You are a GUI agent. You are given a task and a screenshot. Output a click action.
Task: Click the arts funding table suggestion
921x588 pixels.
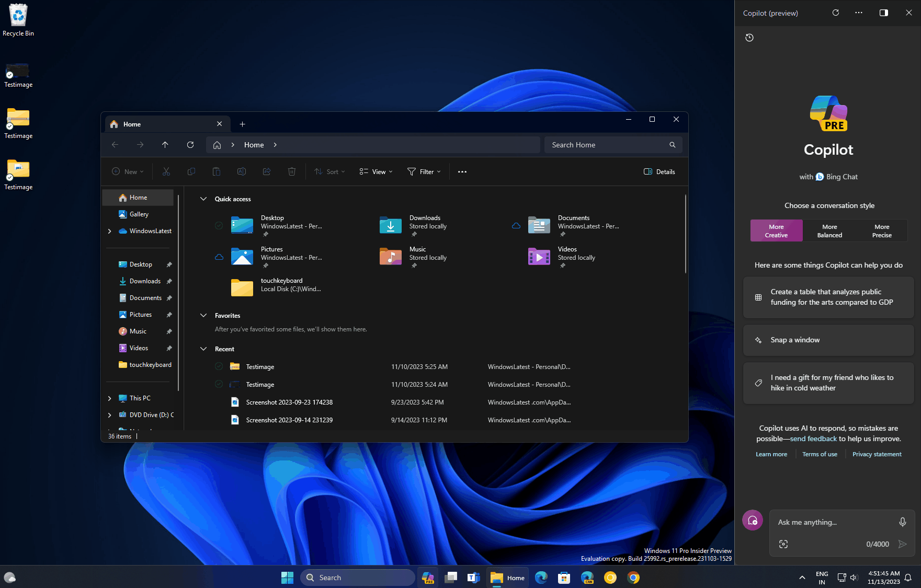tap(828, 297)
